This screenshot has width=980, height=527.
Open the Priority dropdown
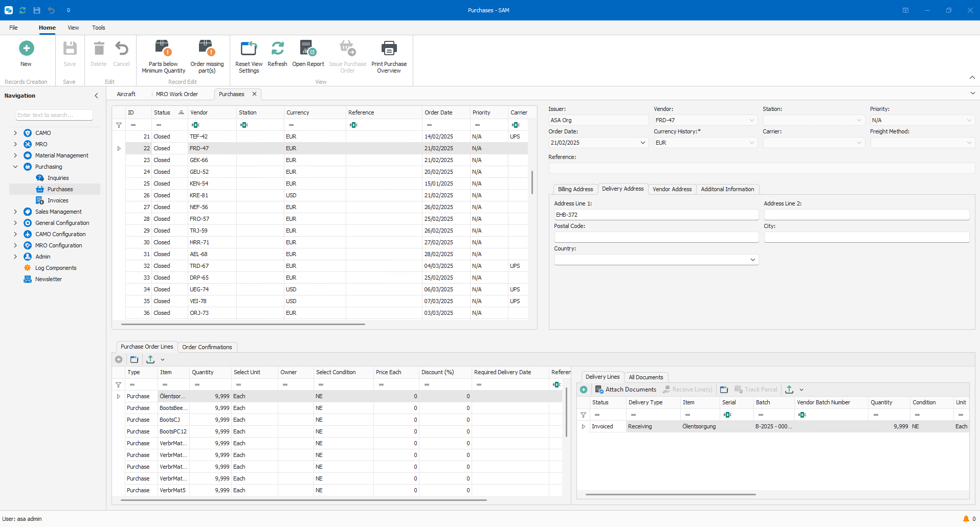pyautogui.click(x=969, y=120)
